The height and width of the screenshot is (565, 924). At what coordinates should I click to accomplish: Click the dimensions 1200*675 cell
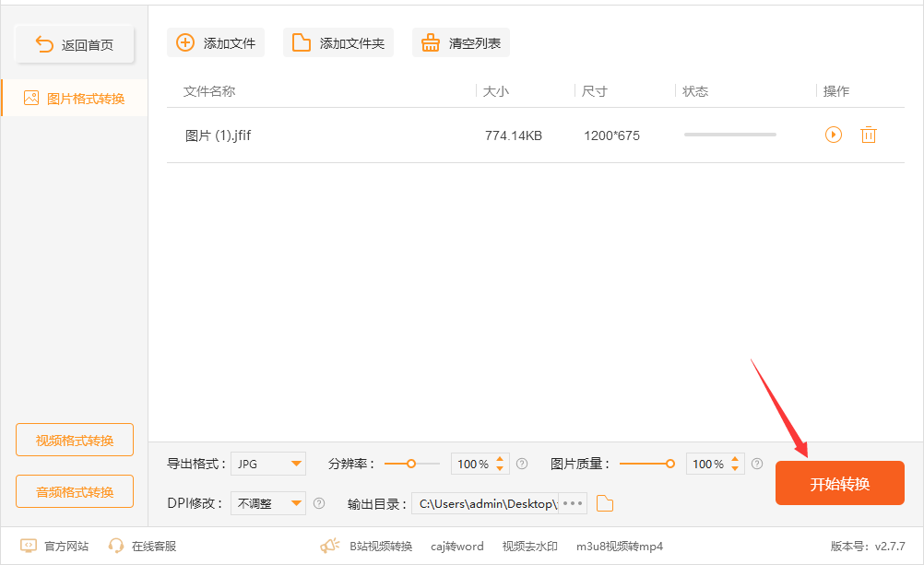tap(611, 135)
